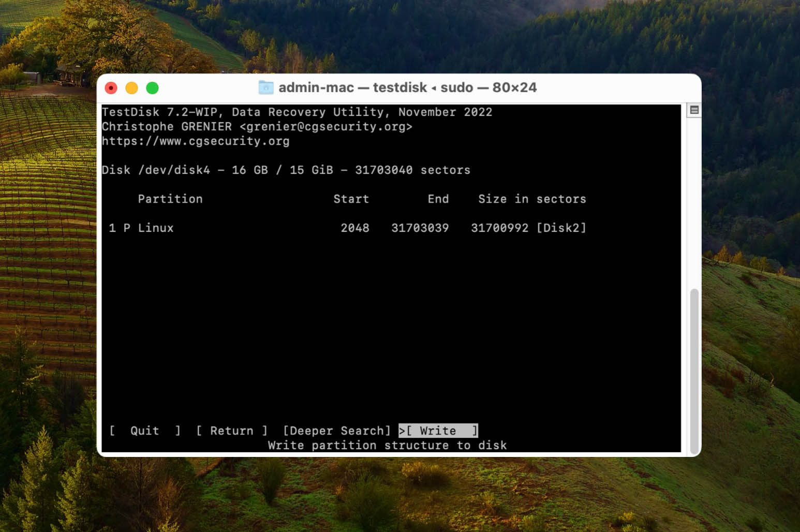Choose Deeper Search from the TestDisk menu

click(337, 431)
